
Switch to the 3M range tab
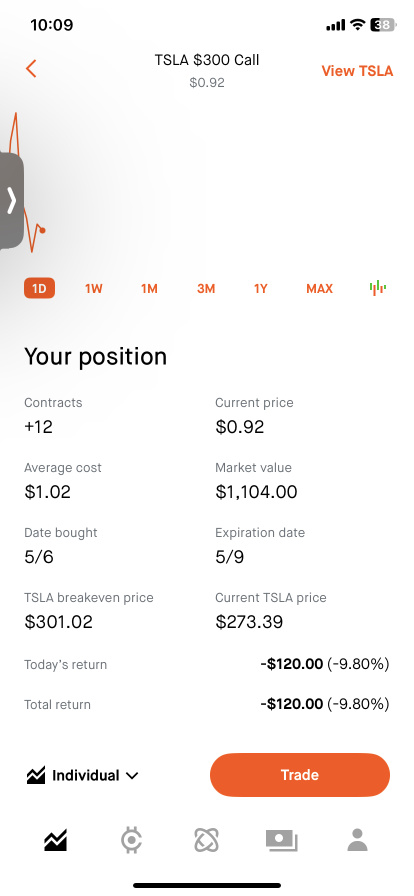[206, 289]
